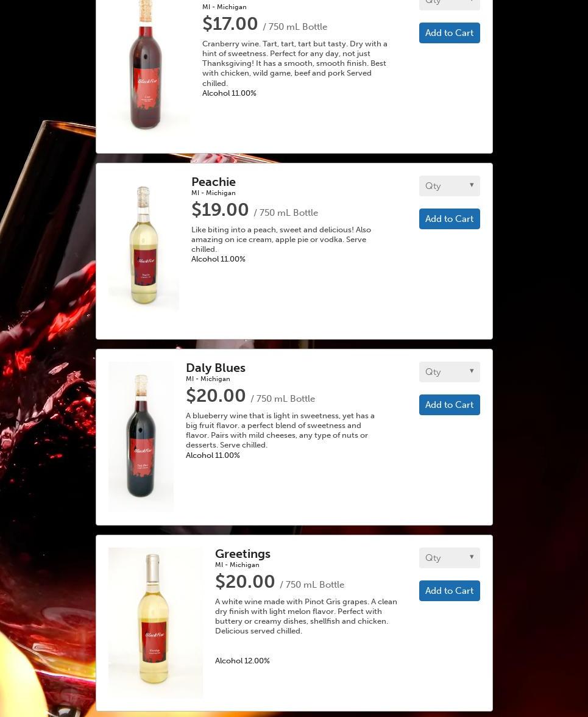Open the Qty dropdown for the cranberry wine
588x717 pixels.
pyautogui.click(x=449, y=4)
